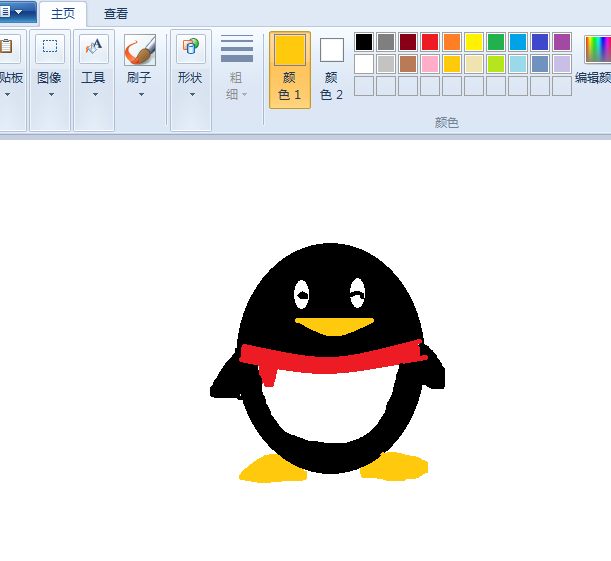This screenshot has width=611, height=561.
Task: Pick the black color swatch
Action: 364,42
